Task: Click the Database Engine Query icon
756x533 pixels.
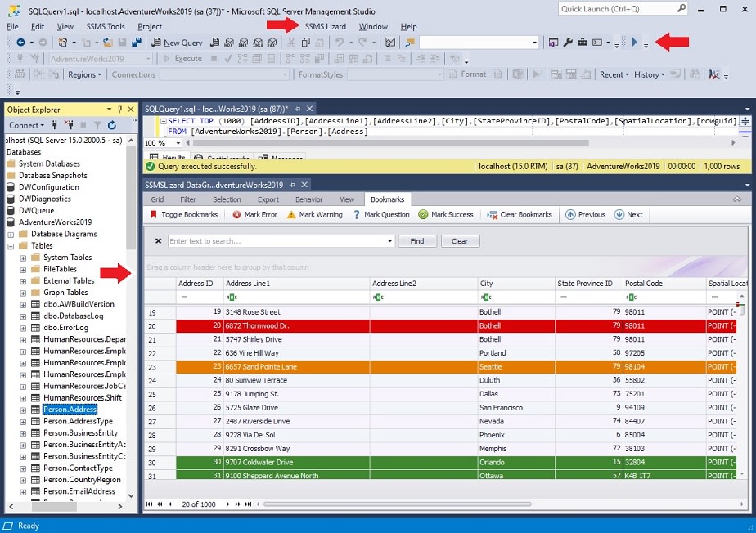Action: [214, 43]
